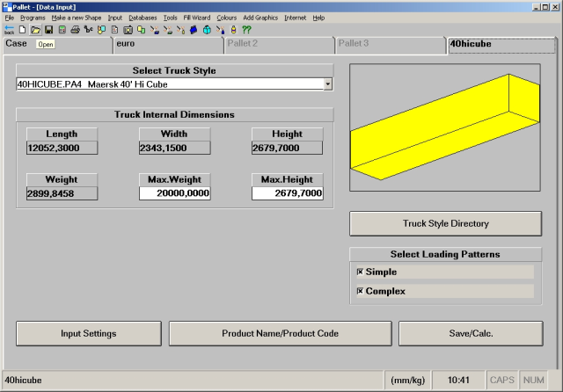Click the Weight value 2899,8458 field
Viewport: 563px width, 392px height.
tap(62, 193)
